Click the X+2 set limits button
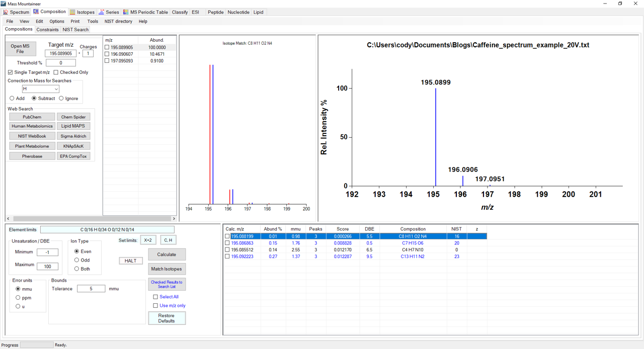Image resolution: width=644 pixels, height=349 pixels. 148,240
